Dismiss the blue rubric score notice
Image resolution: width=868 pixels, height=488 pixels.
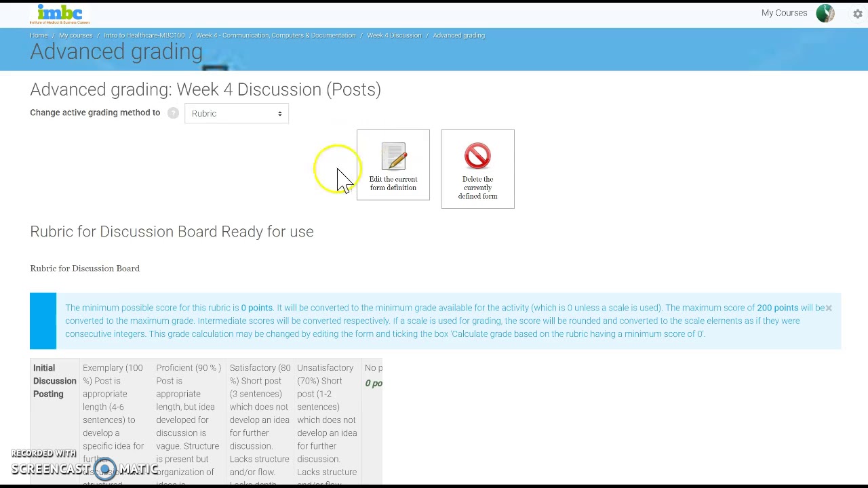(828, 308)
